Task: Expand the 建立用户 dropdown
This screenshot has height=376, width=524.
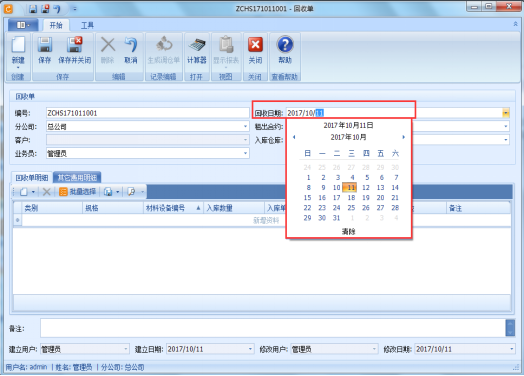Action: 126,349
